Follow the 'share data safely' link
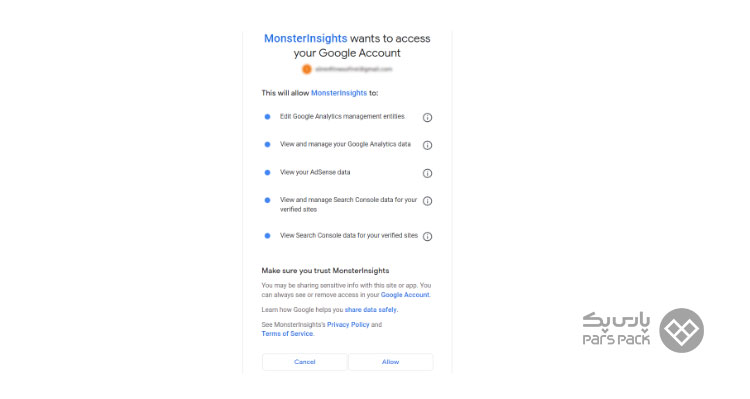Image resolution: width=750 pixels, height=399 pixels. point(371,310)
